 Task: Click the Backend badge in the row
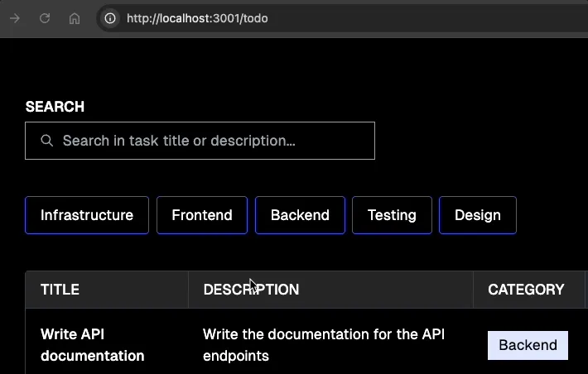[x=528, y=345]
